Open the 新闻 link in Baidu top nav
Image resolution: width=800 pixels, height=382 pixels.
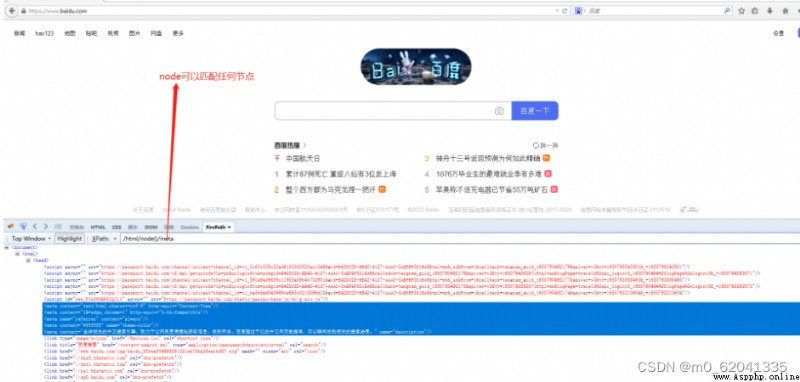pos(19,34)
